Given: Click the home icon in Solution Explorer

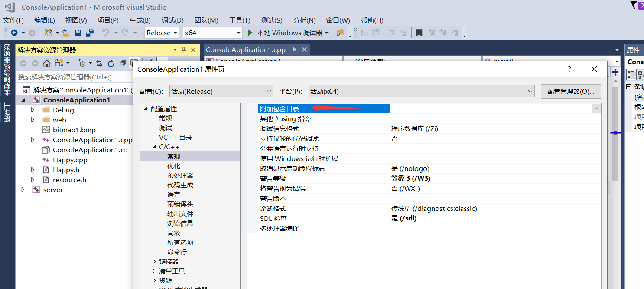Looking at the screenshot, I should pos(47,63).
